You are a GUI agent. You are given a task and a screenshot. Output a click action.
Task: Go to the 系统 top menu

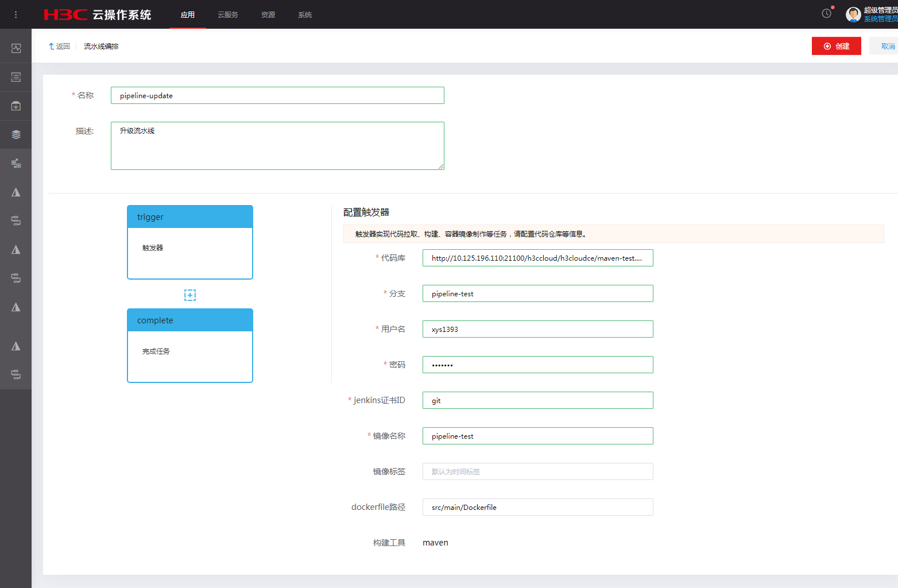pos(305,15)
